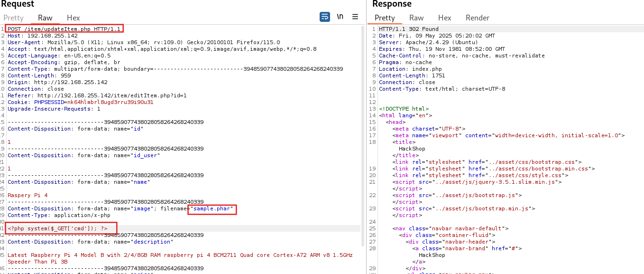
Task: Click the Content-Type: text/html; charset=UTF-8 header
Action: pyautogui.click(x=442, y=89)
